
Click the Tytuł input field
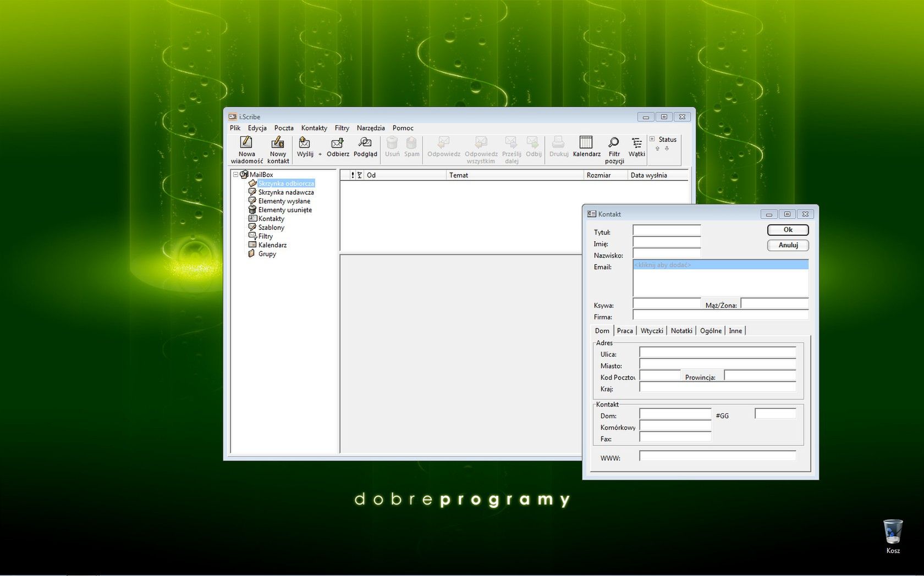click(x=667, y=230)
